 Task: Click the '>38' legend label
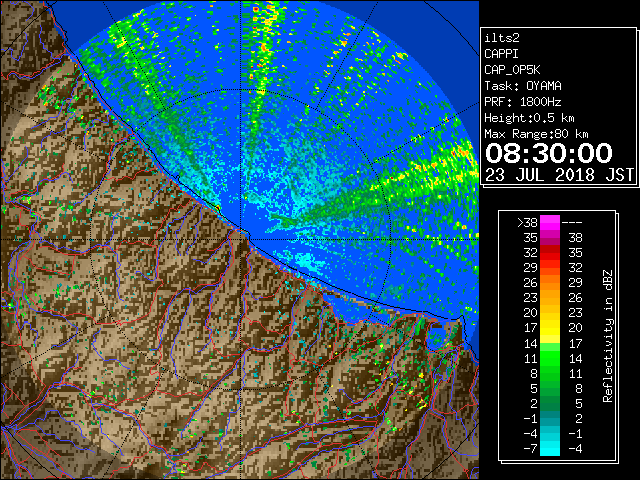click(527, 222)
